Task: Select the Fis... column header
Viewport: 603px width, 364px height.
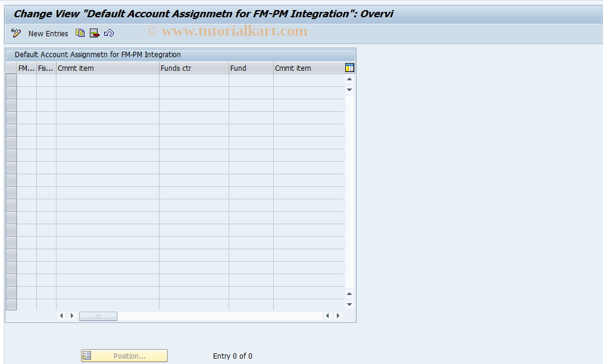Action: coord(46,68)
